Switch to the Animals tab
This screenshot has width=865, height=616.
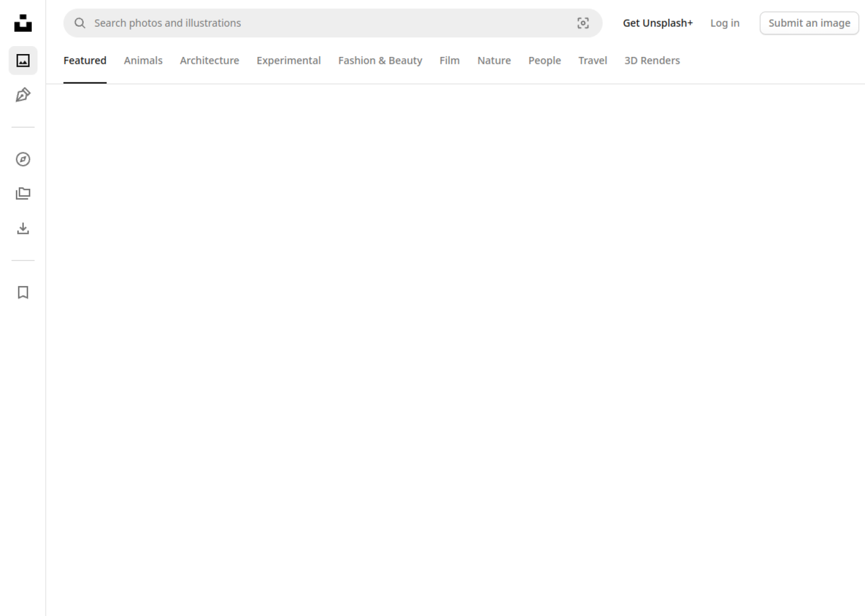click(x=143, y=60)
